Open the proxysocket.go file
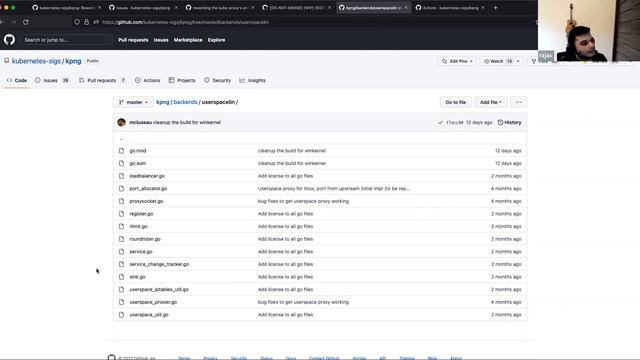Viewport: 640px width, 360px height. point(146,201)
